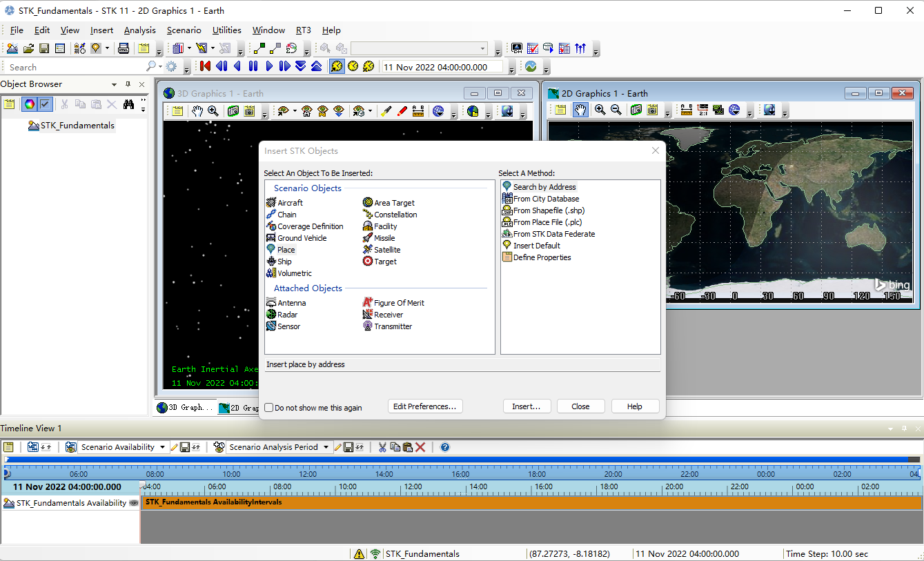Screen dimensions: 924x561
Task: Click the Zoom In tool in 2D Graphics
Action: coord(600,110)
